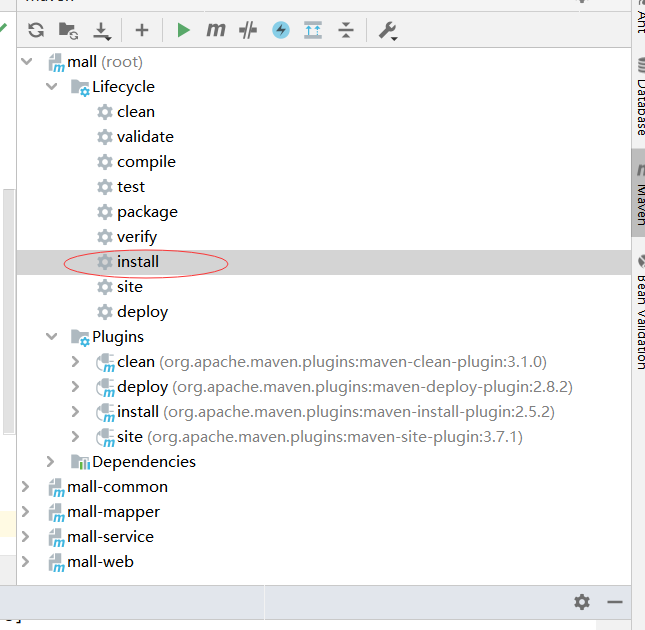The height and width of the screenshot is (630, 645).
Task: Show dependencies diagram icon
Action: pyautogui.click(x=313, y=30)
